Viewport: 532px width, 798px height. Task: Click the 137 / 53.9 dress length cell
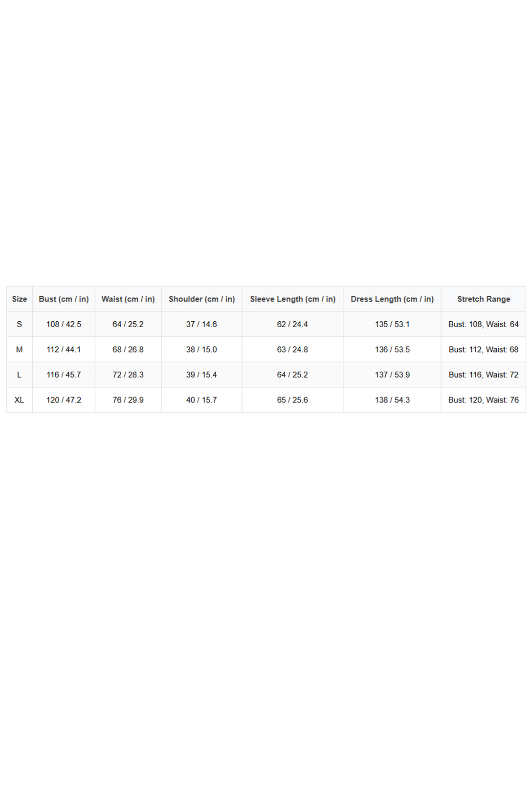[x=392, y=375]
